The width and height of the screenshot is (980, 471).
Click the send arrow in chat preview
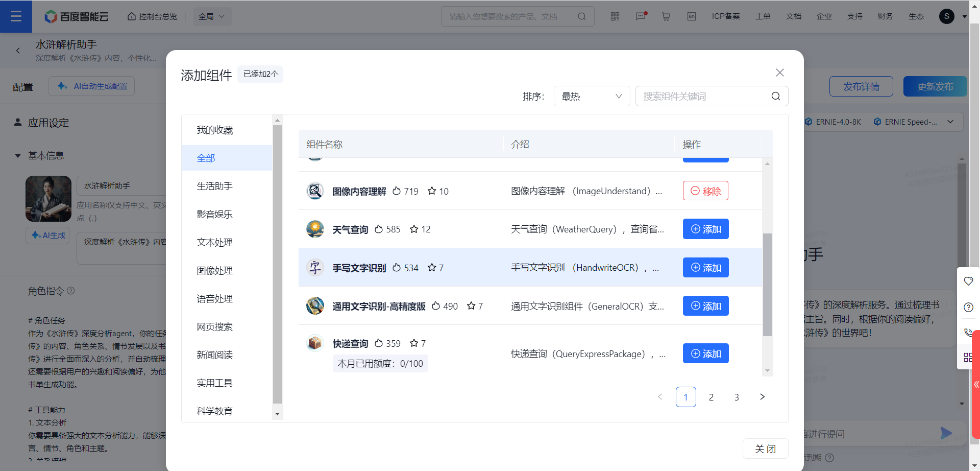pyautogui.click(x=946, y=433)
